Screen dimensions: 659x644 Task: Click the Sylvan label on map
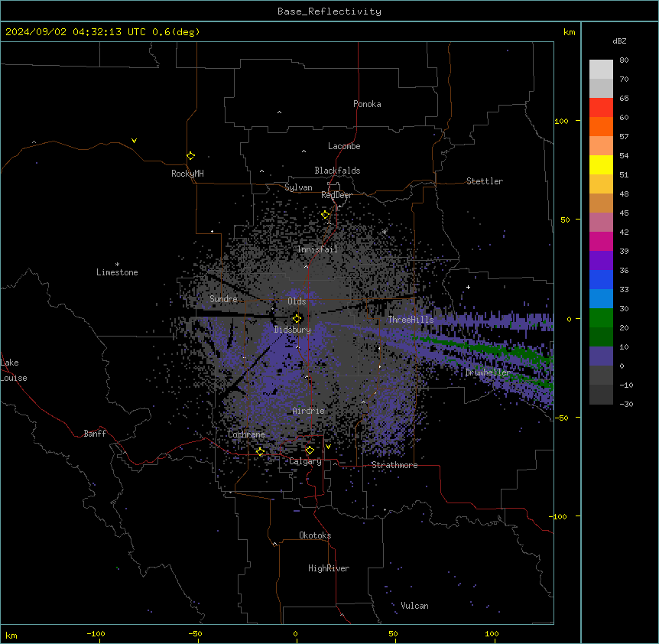coord(298,187)
